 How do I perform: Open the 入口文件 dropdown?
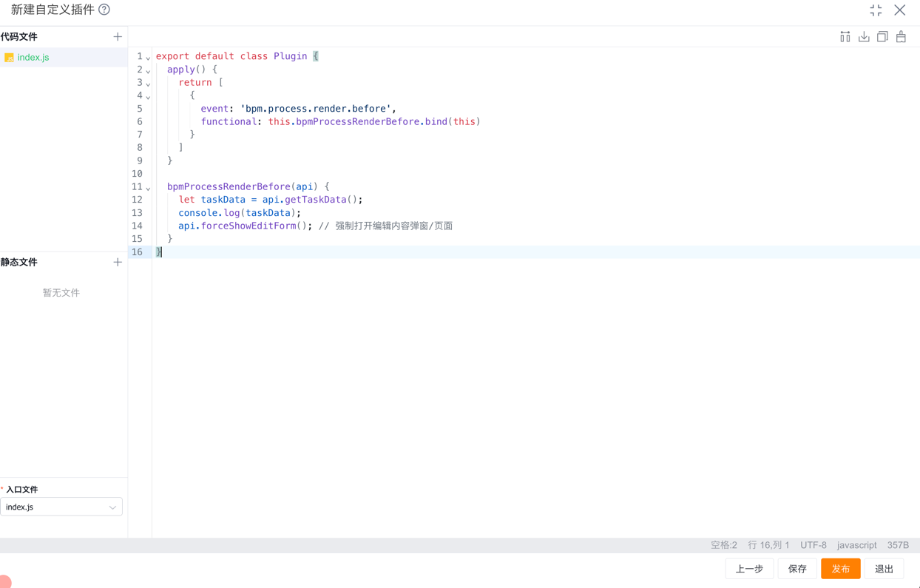coord(61,507)
